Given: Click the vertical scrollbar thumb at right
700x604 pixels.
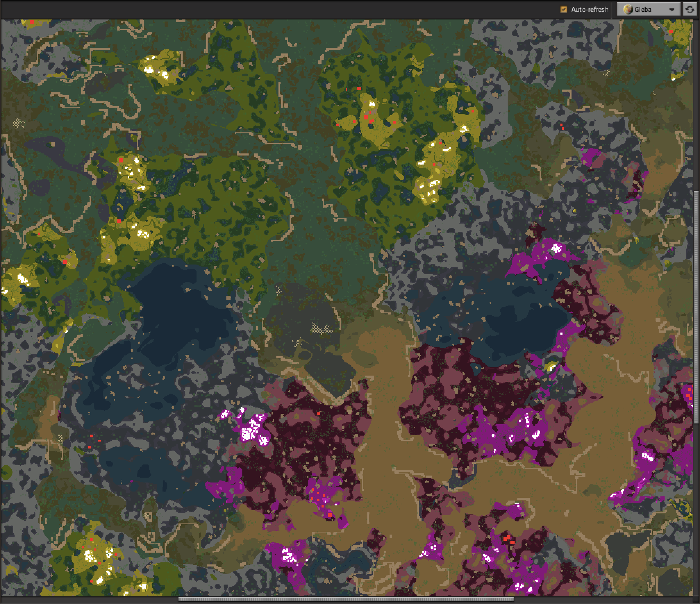Looking at the screenshot, I should [x=696, y=307].
